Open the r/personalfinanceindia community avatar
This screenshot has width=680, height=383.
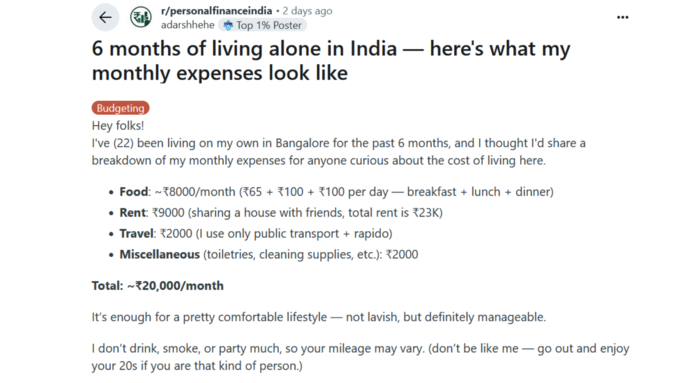[141, 17]
